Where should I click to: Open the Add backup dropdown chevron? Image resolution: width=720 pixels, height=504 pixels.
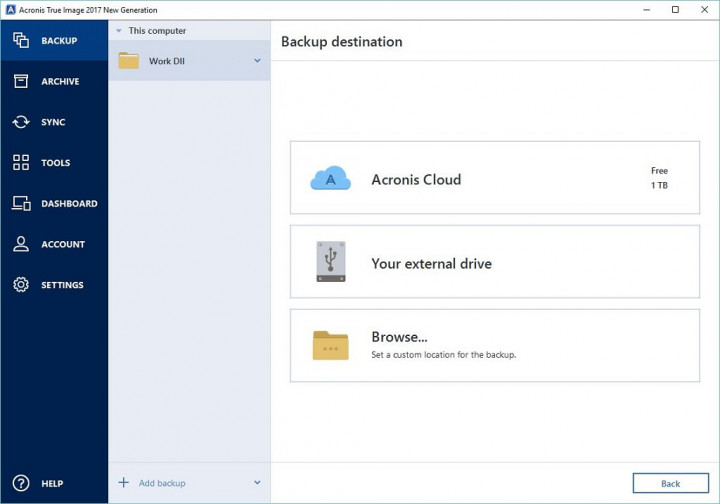(x=257, y=482)
